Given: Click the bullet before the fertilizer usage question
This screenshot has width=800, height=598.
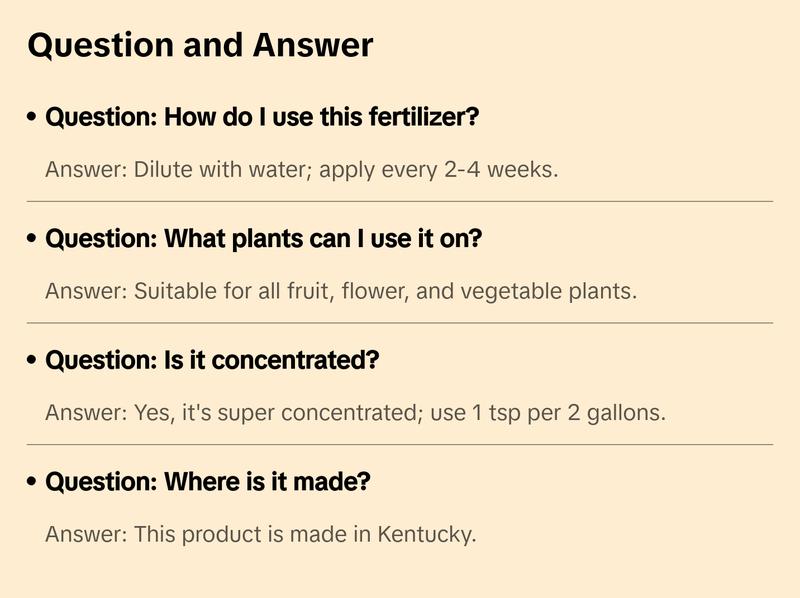Looking at the screenshot, I should point(33,118).
